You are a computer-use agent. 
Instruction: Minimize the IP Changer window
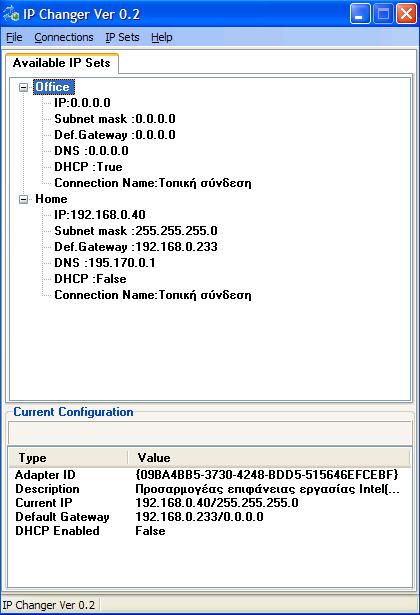[x=360, y=15]
